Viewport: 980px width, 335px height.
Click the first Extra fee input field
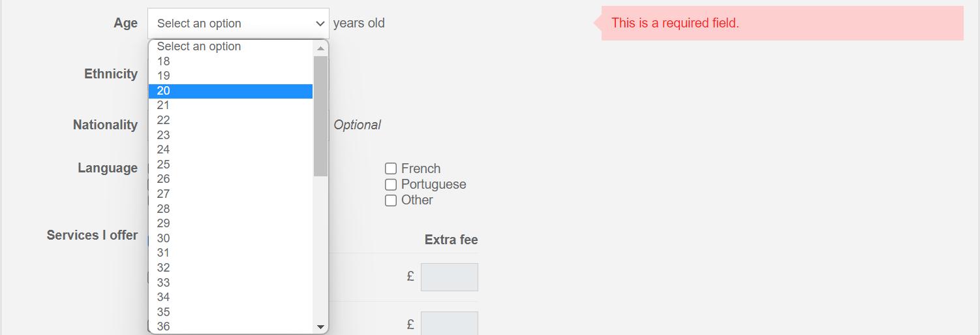click(449, 277)
